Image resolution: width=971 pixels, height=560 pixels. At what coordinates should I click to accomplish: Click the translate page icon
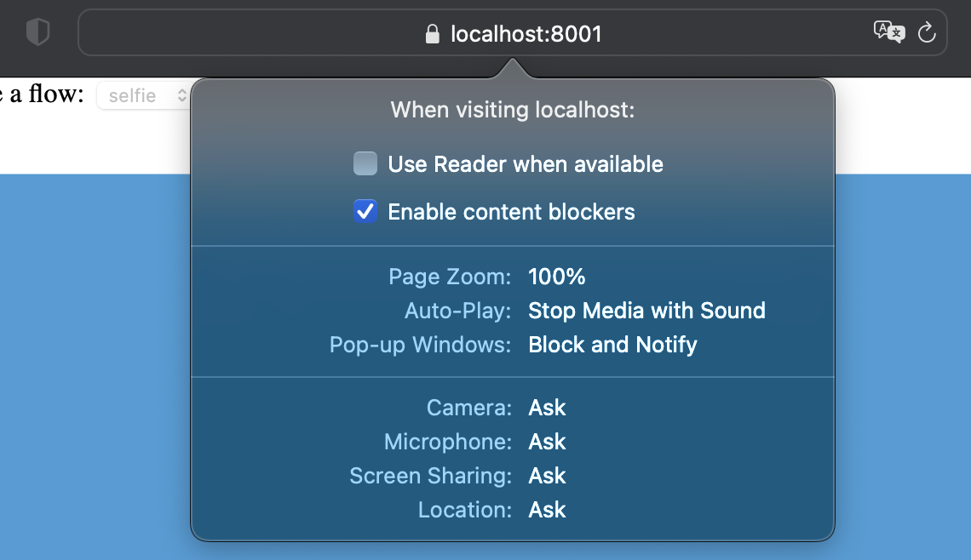(888, 31)
